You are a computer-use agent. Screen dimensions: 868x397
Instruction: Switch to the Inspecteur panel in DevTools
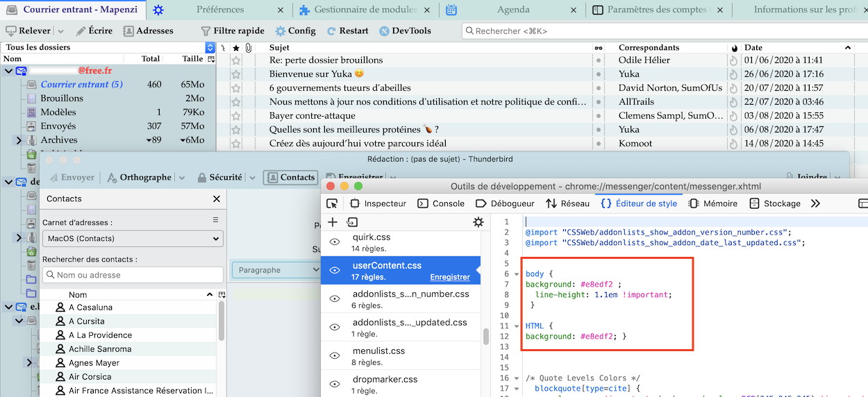(x=378, y=203)
